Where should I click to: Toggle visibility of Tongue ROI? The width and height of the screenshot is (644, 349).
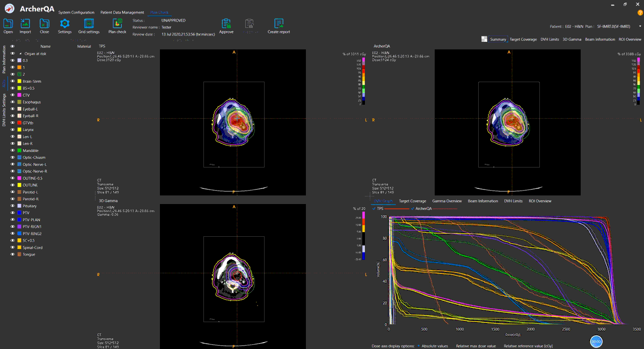[12, 255]
